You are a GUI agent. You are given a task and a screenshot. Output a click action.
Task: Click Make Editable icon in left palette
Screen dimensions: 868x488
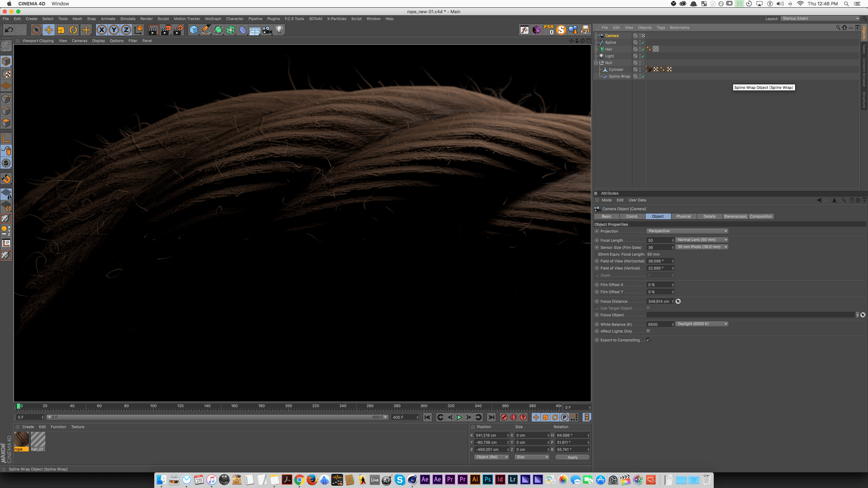pyautogui.click(x=6, y=46)
